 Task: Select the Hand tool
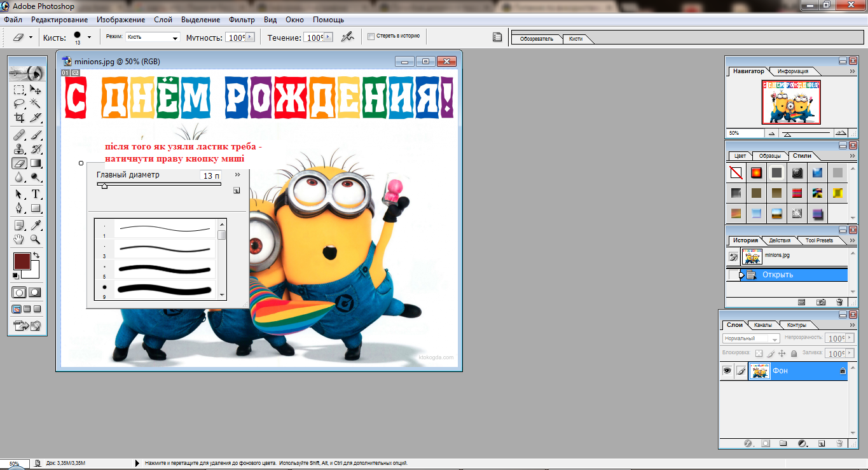point(19,239)
